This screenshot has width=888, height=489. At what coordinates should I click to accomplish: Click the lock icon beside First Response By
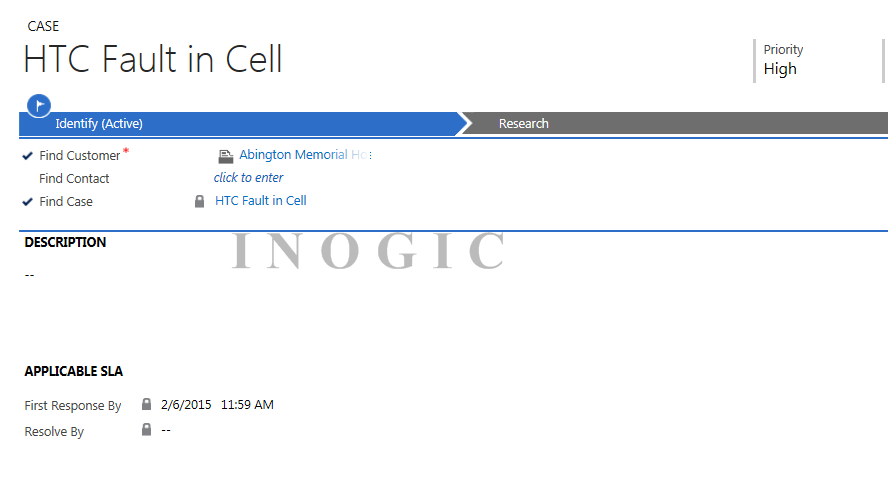tap(146, 404)
